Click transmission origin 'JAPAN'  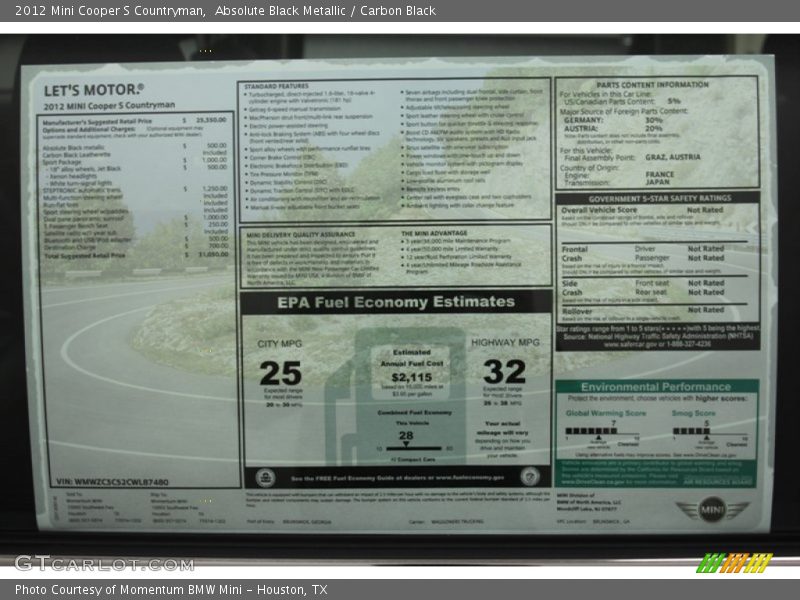[x=657, y=182]
